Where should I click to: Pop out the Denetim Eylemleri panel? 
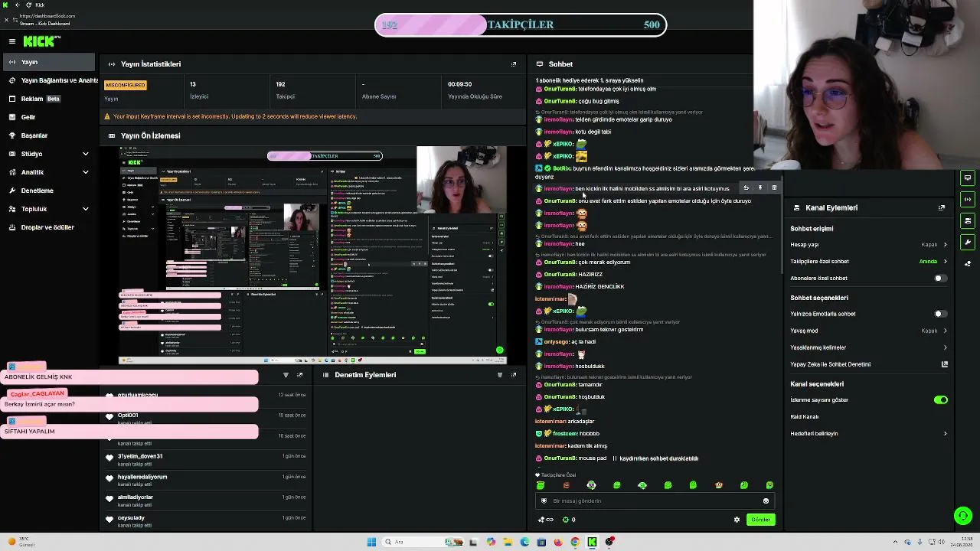pyautogui.click(x=514, y=375)
